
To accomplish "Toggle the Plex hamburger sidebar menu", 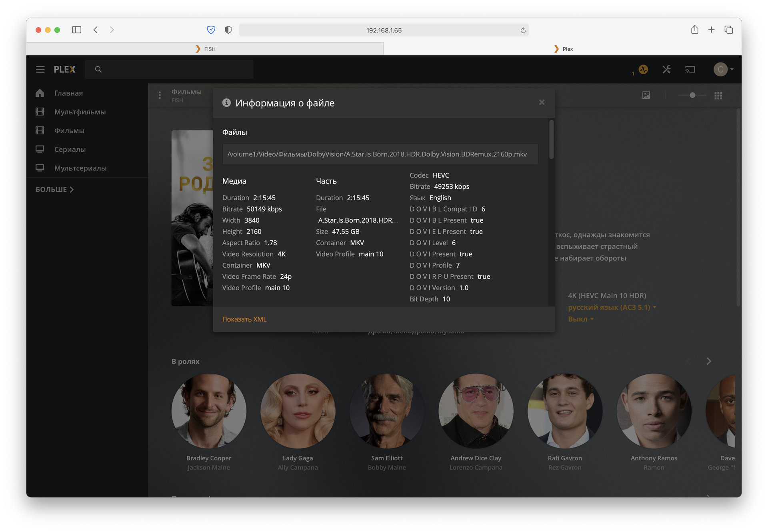I will coord(40,69).
